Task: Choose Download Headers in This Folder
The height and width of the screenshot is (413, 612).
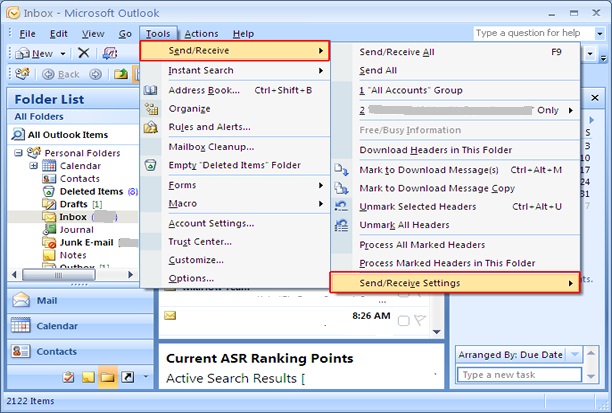Action: pyautogui.click(x=455, y=150)
